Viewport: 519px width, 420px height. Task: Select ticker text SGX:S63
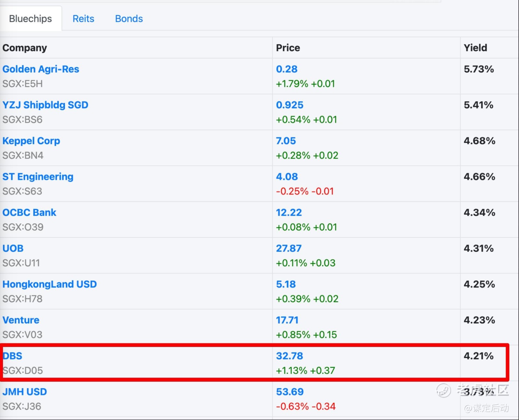(22, 191)
